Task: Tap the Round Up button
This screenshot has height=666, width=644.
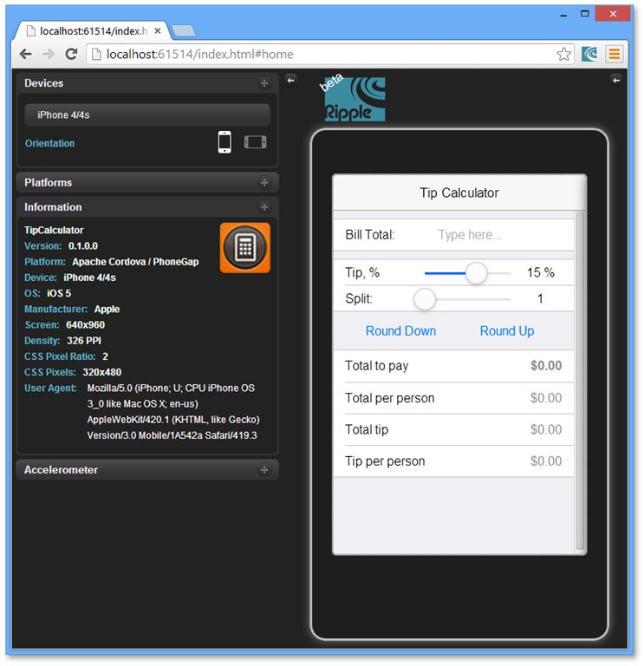Action: (x=507, y=331)
